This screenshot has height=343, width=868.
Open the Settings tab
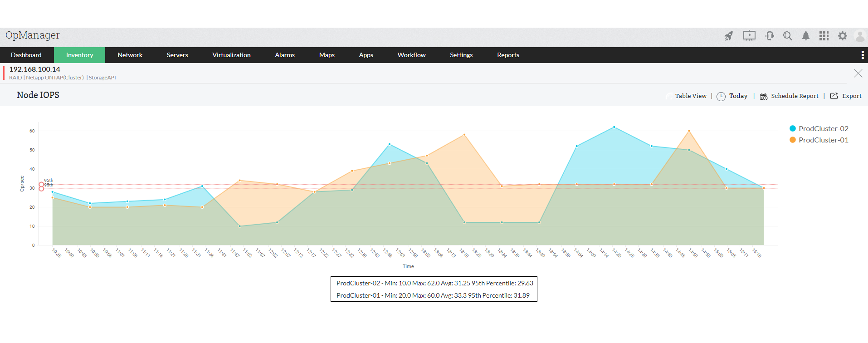click(x=461, y=55)
